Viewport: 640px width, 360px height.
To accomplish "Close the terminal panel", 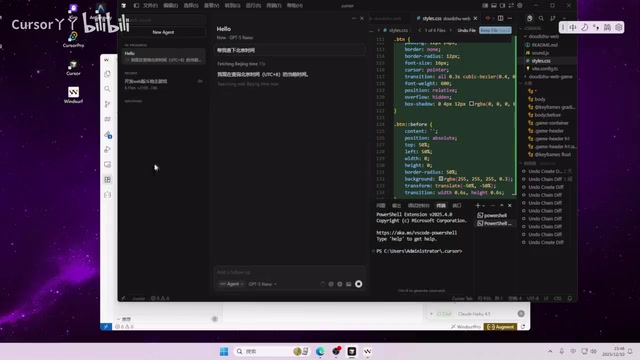I will click(510, 205).
